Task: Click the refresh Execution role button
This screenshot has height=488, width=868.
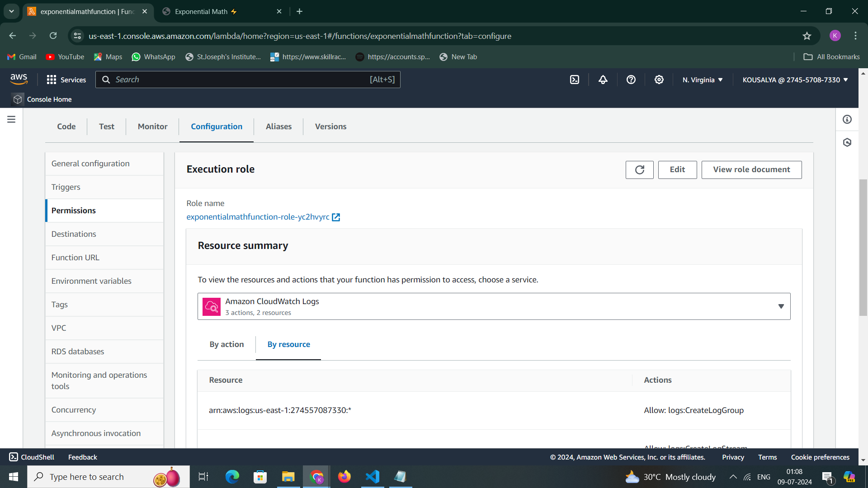Action: (x=639, y=170)
